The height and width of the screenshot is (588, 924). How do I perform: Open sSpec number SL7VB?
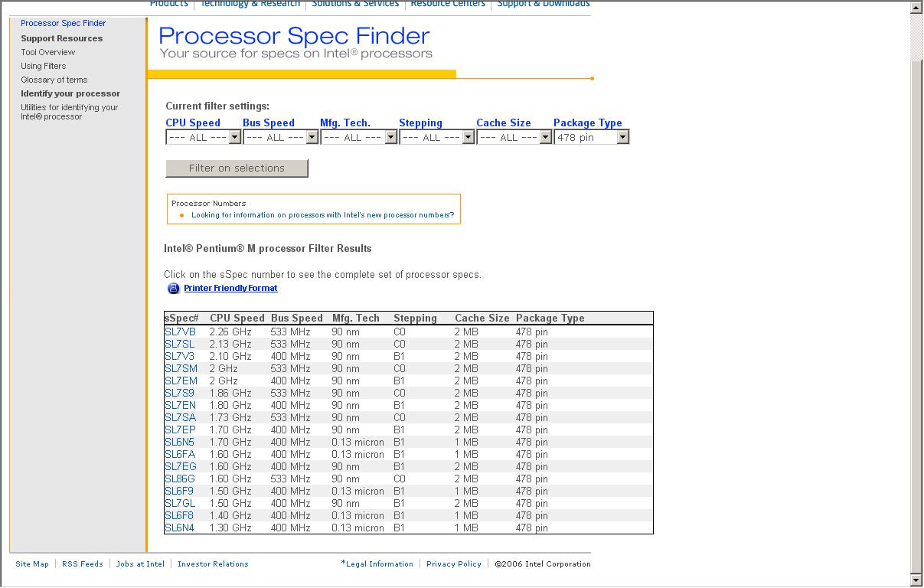coord(181,332)
